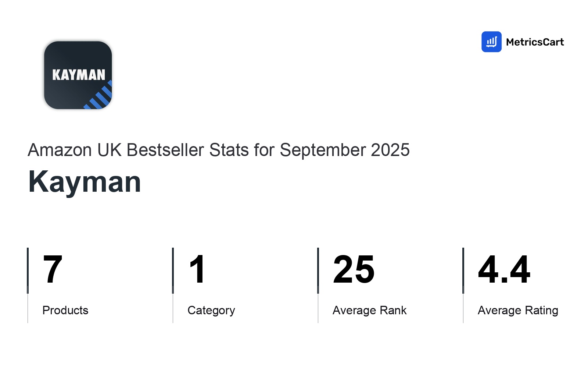Open the MetricsCart brand name link

tap(535, 42)
